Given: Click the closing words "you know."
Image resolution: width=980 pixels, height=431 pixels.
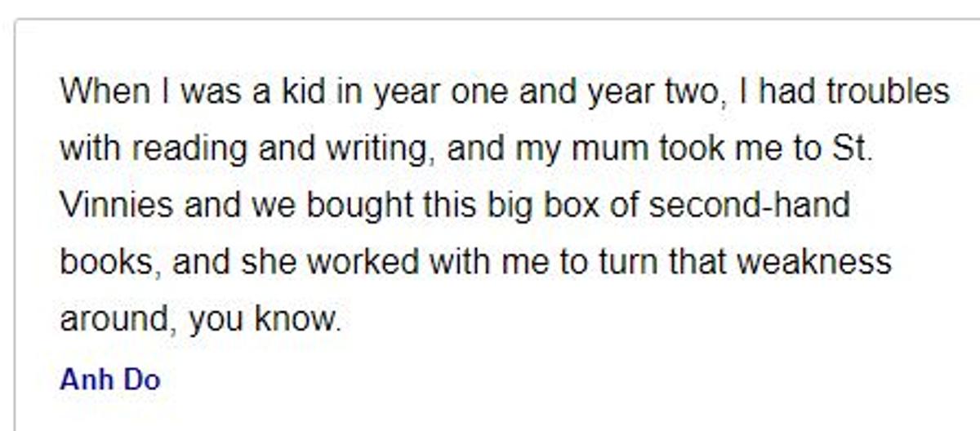Looking at the screenshot, I should [265, 320].
